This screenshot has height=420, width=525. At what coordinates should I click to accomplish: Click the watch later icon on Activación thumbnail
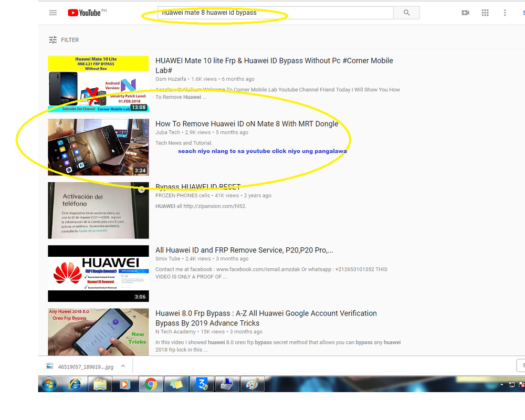click(x=142, y=189)
